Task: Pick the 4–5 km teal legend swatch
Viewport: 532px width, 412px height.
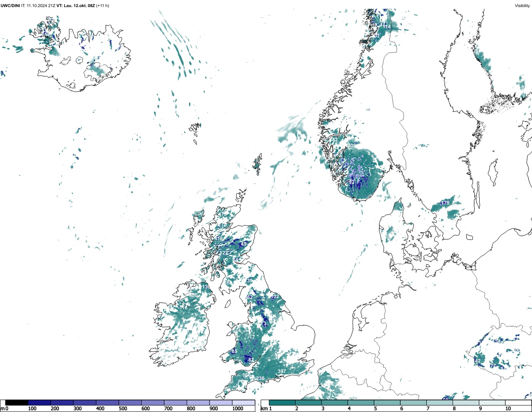Action: (361, 402)
